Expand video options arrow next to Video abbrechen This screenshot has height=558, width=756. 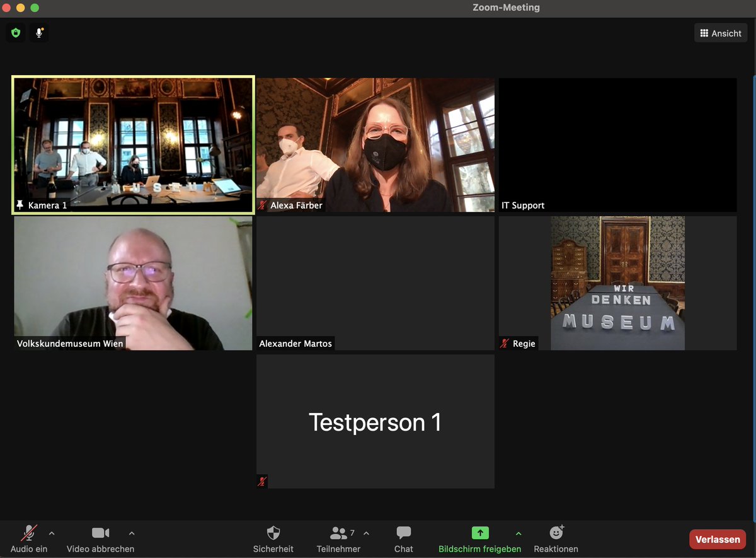(131, 533)
